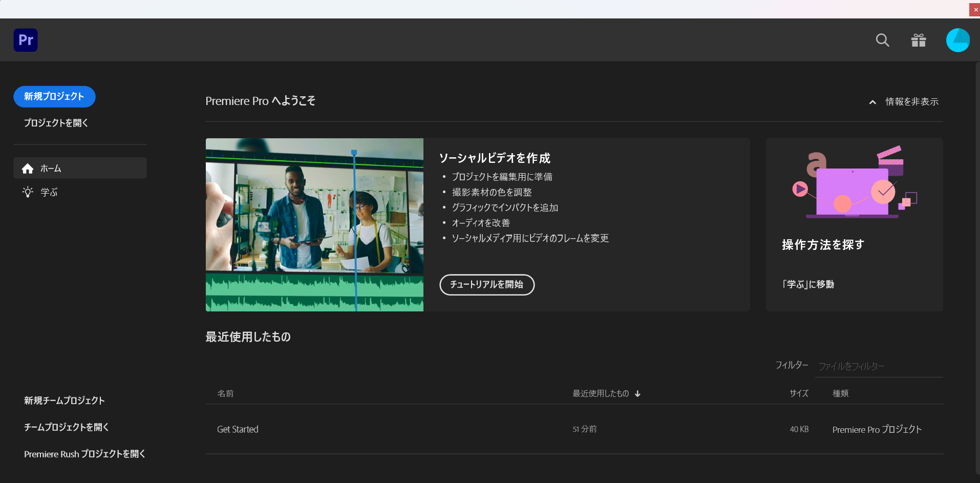The width and height of the screenshot is (980, 483).
Task: Click sort arrow beside 最近使用したもの column
Action: [637, 394]
